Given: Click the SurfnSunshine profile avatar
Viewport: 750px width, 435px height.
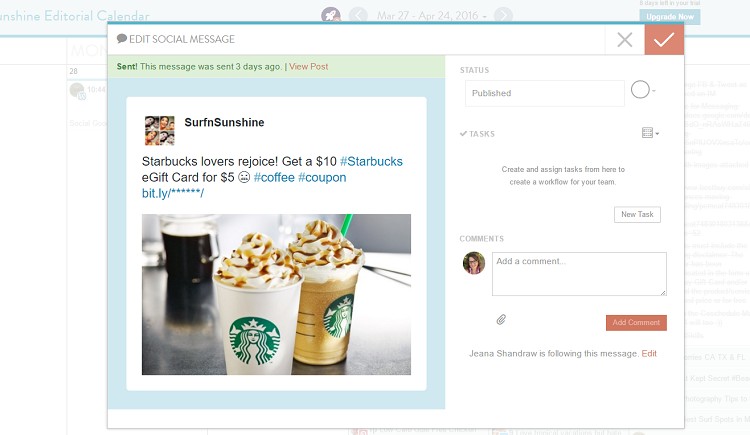Looking at the screenshot, I should [x=160, y=130].
